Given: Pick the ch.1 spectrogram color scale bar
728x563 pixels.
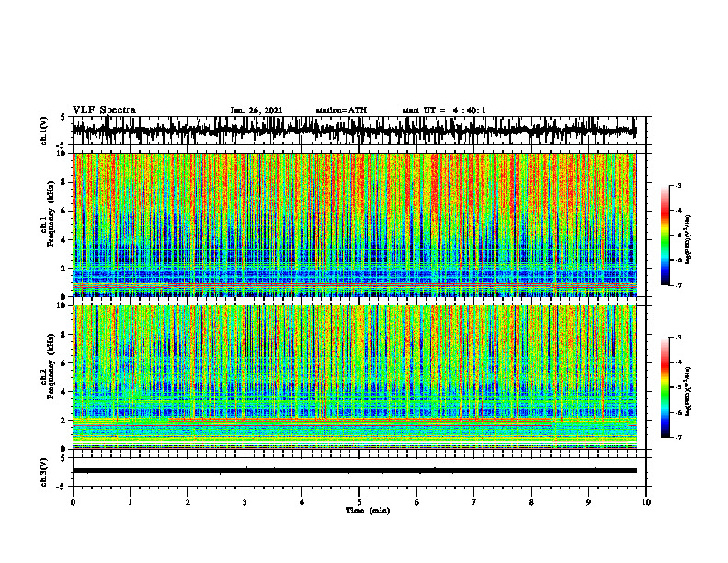Looking at the screenshot, I should [665, 236].
